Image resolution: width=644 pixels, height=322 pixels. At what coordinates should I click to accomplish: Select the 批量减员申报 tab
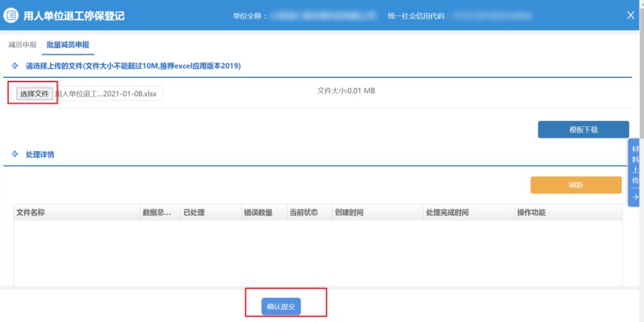(68, 45)
